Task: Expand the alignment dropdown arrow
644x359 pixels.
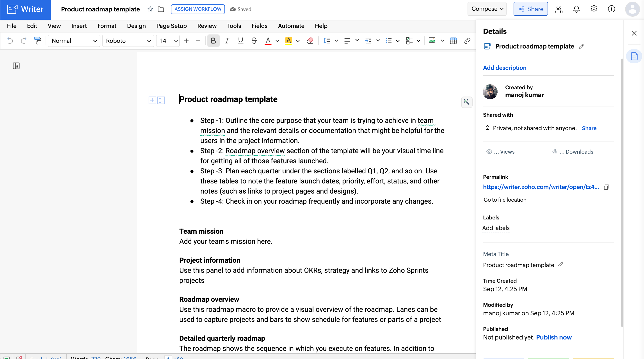Action: pos(357,40)
